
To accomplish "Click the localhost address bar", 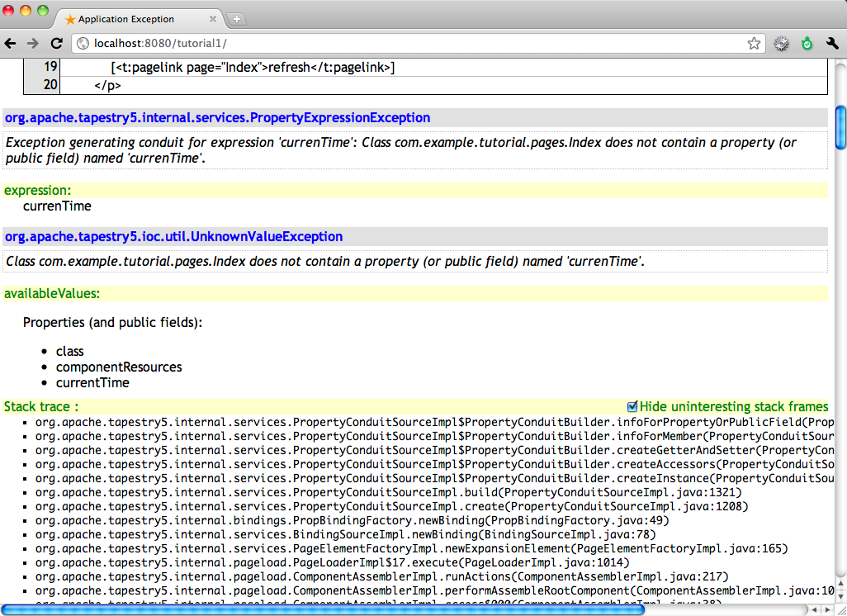I will (413, 44).
